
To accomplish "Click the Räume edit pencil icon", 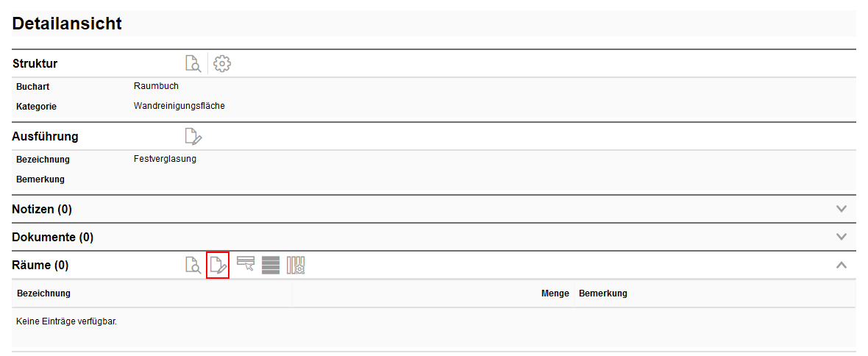I will click(218, 266).
